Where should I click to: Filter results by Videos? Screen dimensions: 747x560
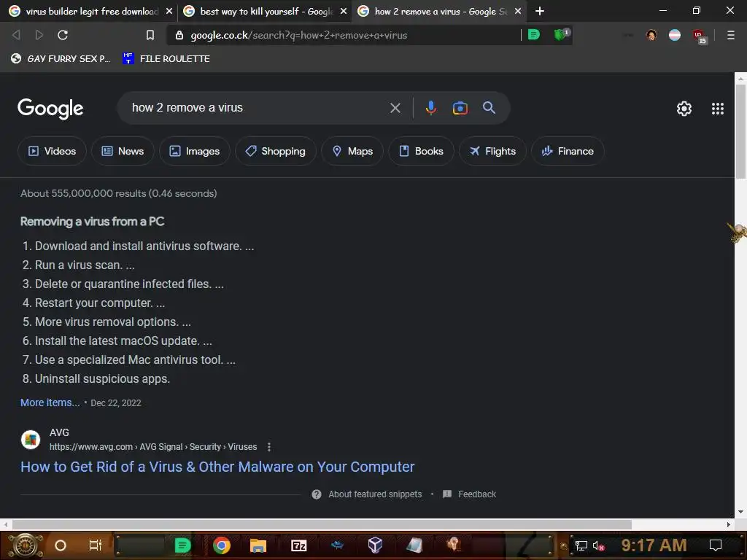52,151
